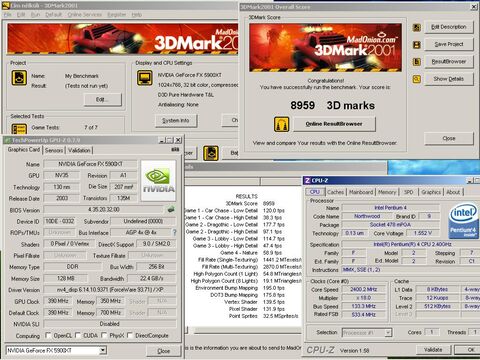The width and height of the screenshot is (480, 360).
Task: Click the ResultBrowser icon in score dialog
Action: click(417, 62)
